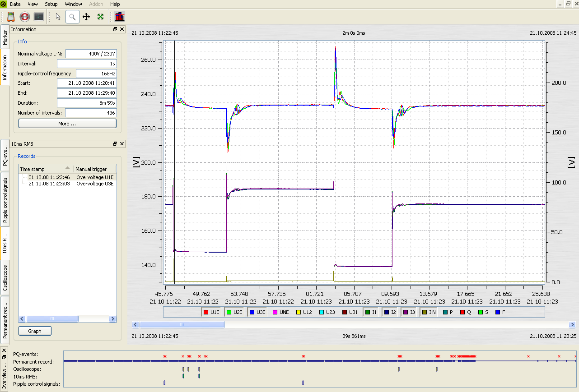The height and width of the screenshot is (392, 579).
Task: Select record 21.10.08 11:22:46 Overvoltage U1E
Action: tap(67, 177)
